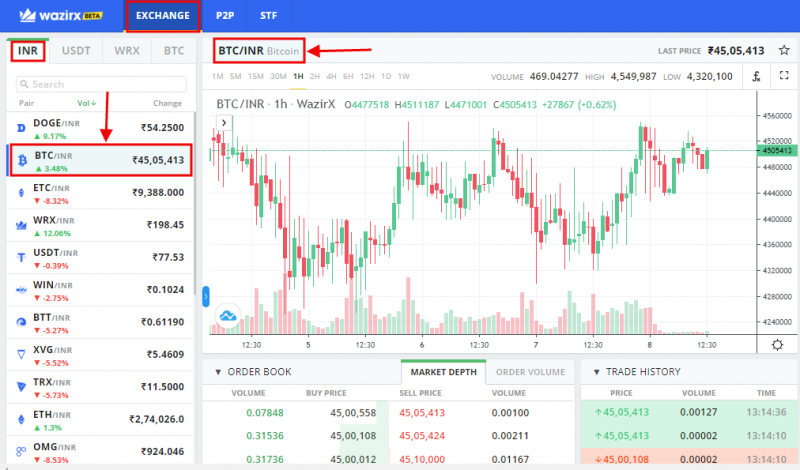Viewport: 800px width, 470px height.
Task: Click buy price 45,00,558
Action: pos(353,413)
